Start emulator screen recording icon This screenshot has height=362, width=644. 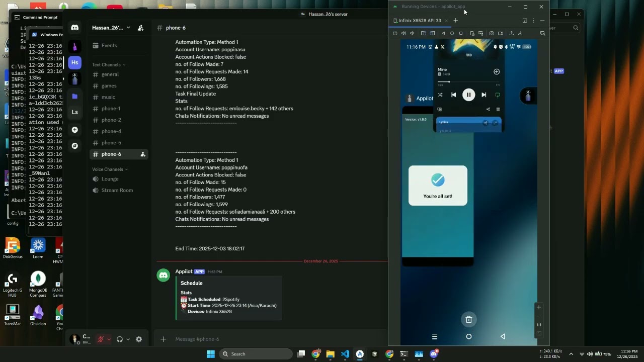[501, 33]
